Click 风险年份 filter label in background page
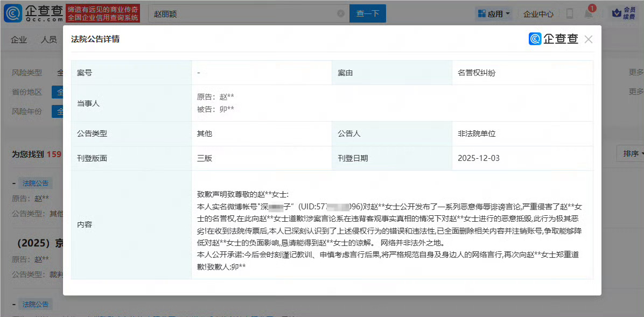The width and height of the screenshot is (644, 317). [27, 111]
